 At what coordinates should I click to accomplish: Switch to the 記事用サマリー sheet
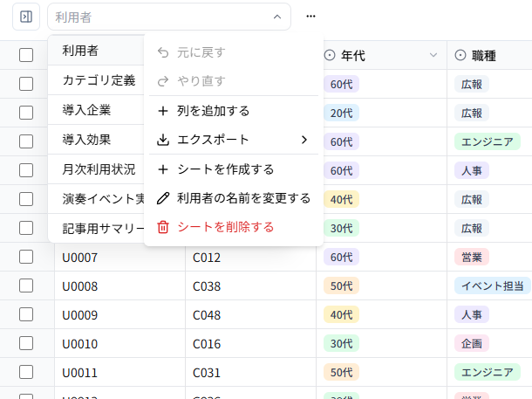click(x=96, y=229)
